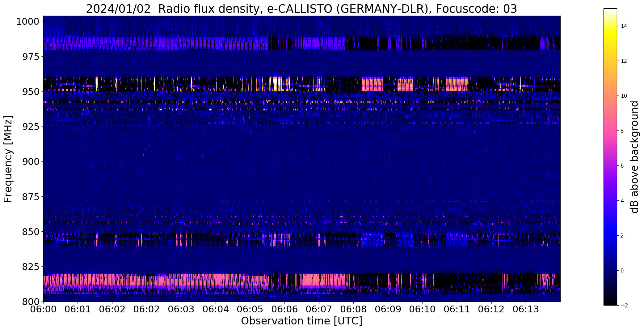Image resolution: width=644 pixels, height=330 pixels.
Task: Click the 950 frequency tick label
Action: point(31,92)
